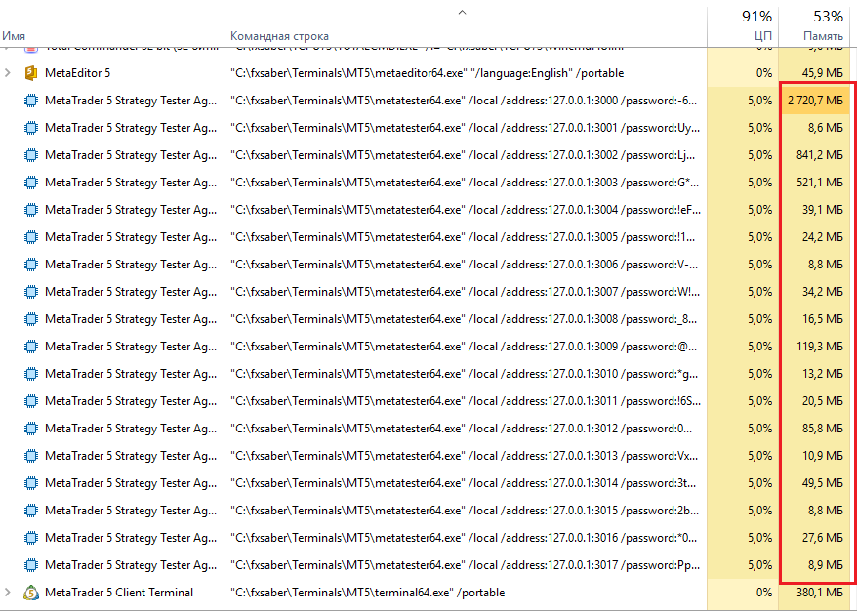The width and height of the screenshot is (857, 616).
Task: Select the Strategy Tester Agent name in the 127.0.0.1:3012 row
Action: pyautogui.click(x=131, y=429)
